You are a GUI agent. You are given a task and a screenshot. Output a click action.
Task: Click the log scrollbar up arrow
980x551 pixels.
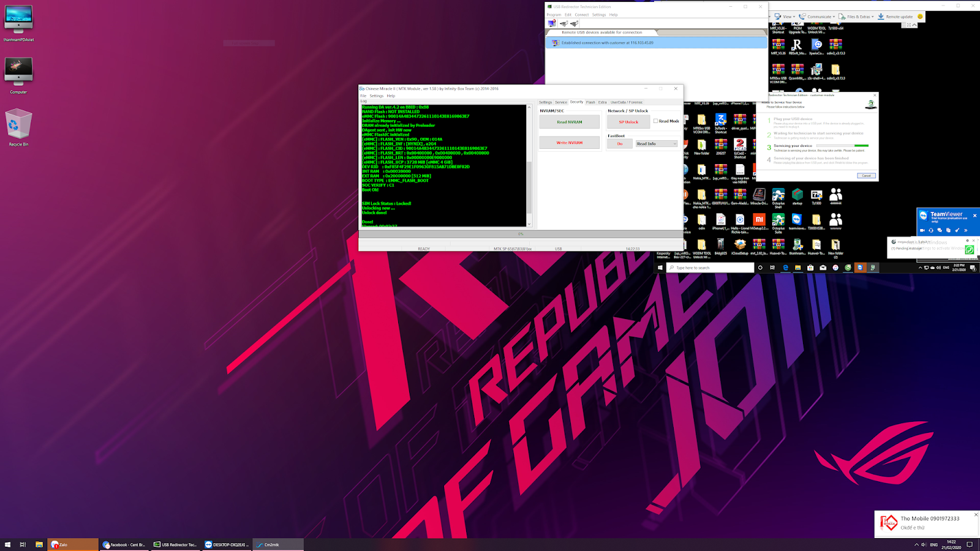click(x=529, y=107)
